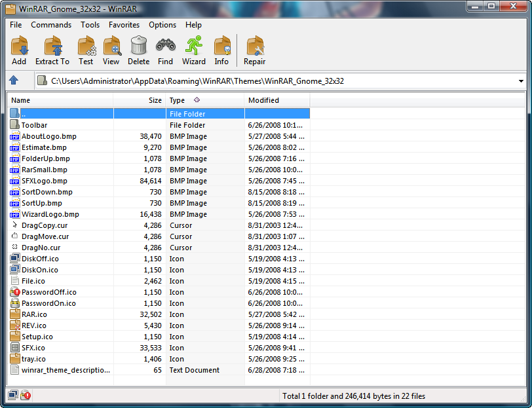Select the SortDown.bmp file name
532x408 pixels.
click(47, 192)
